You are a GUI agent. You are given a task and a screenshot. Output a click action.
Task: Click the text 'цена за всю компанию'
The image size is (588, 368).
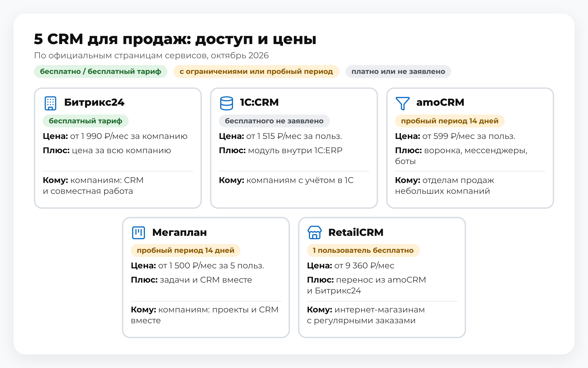click(121, 151)
